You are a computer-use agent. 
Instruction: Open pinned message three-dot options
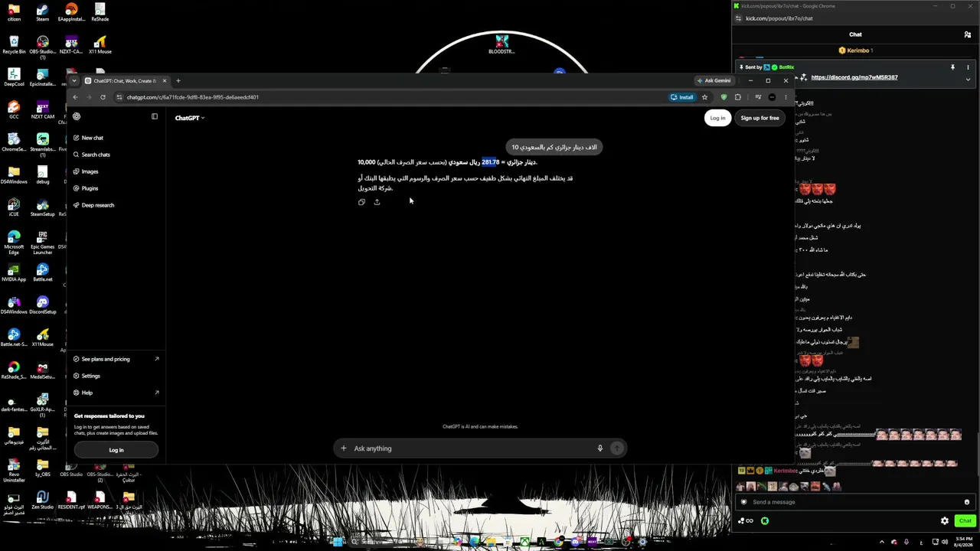pos(968,67)
